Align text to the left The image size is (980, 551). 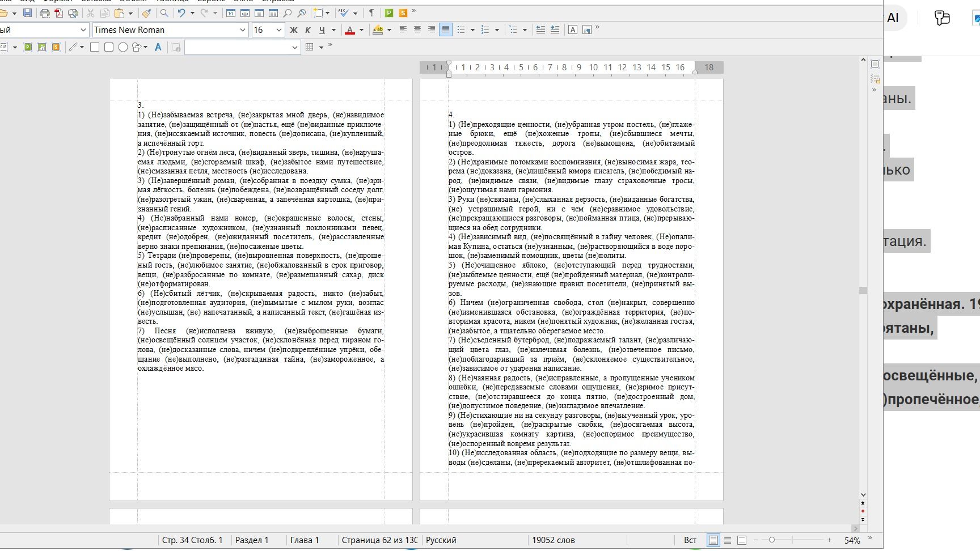coord(403,30)
